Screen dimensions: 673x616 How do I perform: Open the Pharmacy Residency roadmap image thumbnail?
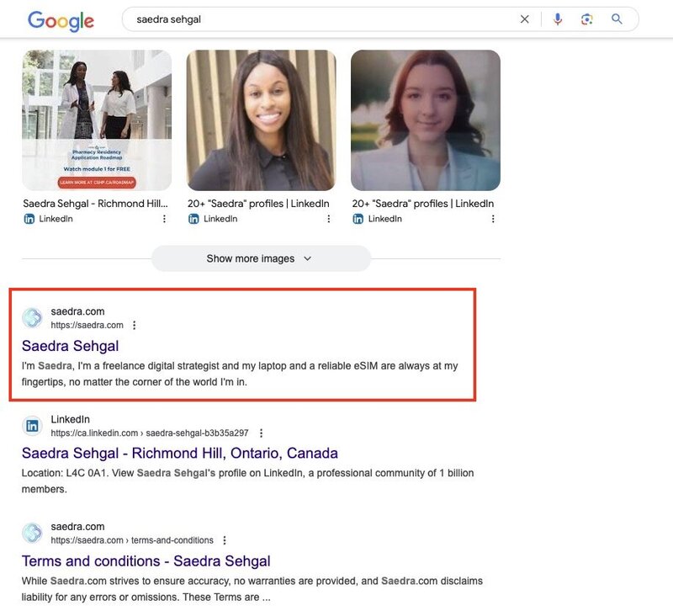coord(97,120)
